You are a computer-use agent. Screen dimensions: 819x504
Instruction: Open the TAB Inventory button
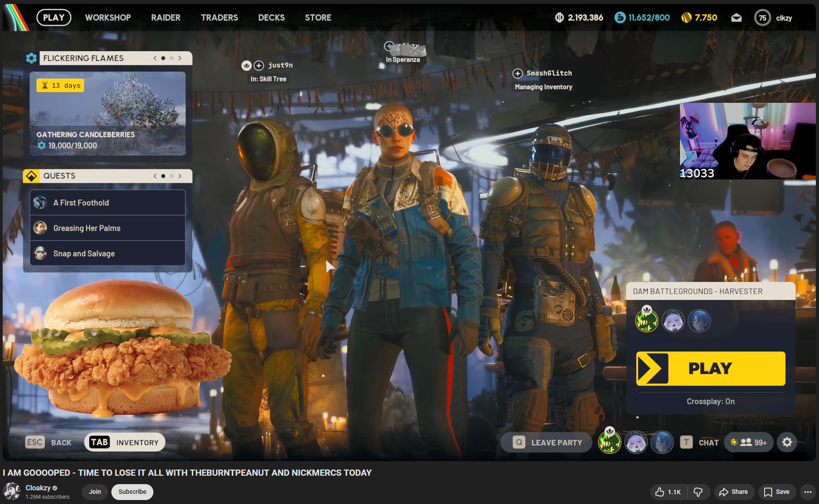pos(125,442)
